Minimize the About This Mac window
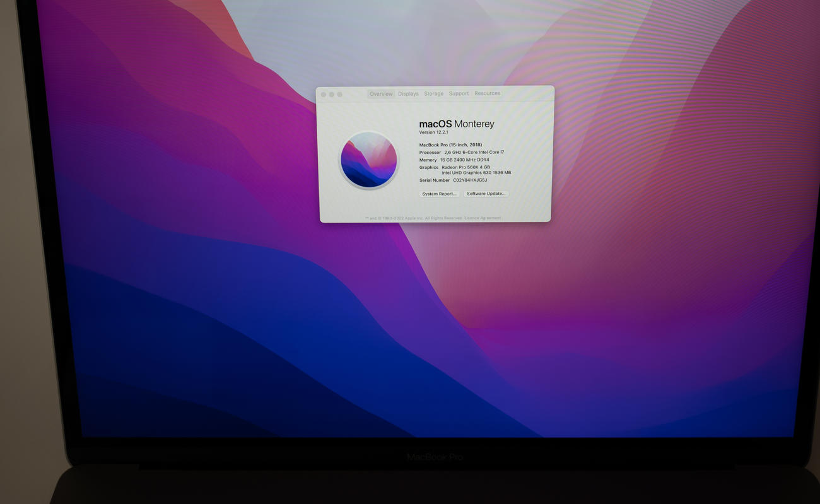 coord(332,95)
